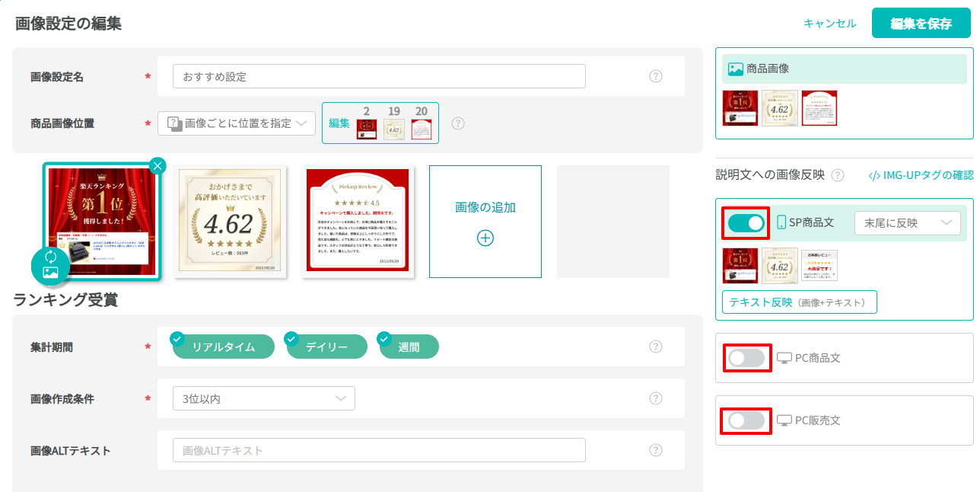Expand the 3位以内 condition dropdown
Screen dimensions: 980x492
click(x=263, y=398)
